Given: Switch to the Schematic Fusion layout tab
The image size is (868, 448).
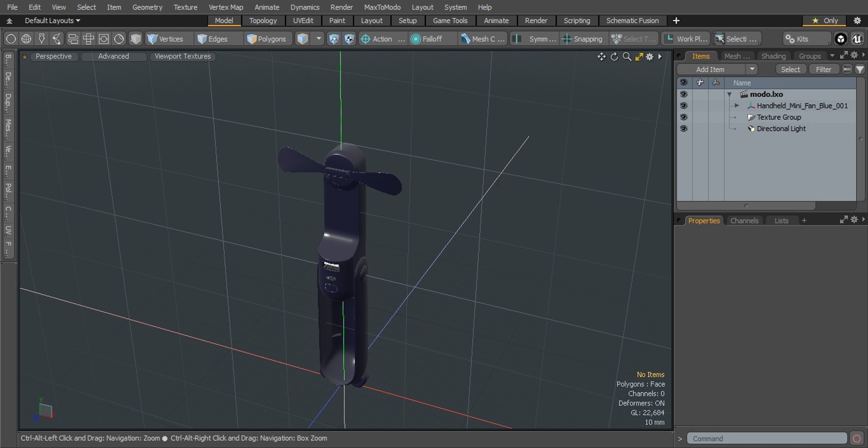Looking at the screenshot, I should click(632, 21).
